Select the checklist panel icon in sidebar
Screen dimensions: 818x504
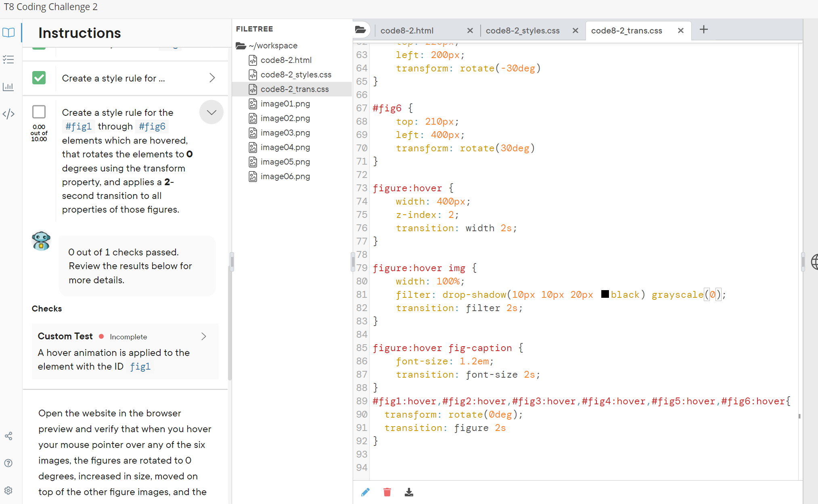[8, 59]
